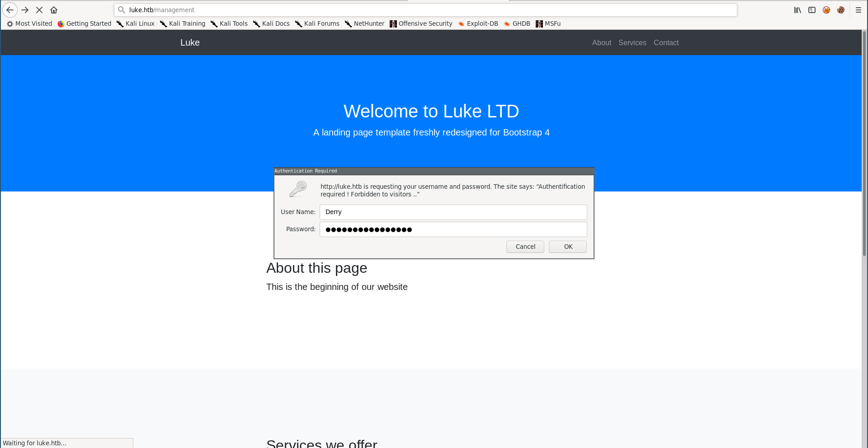The width and height of the screenshot is (868, 448).
Task: Stop page loading with the X button
Action: [x=39, y=10]
